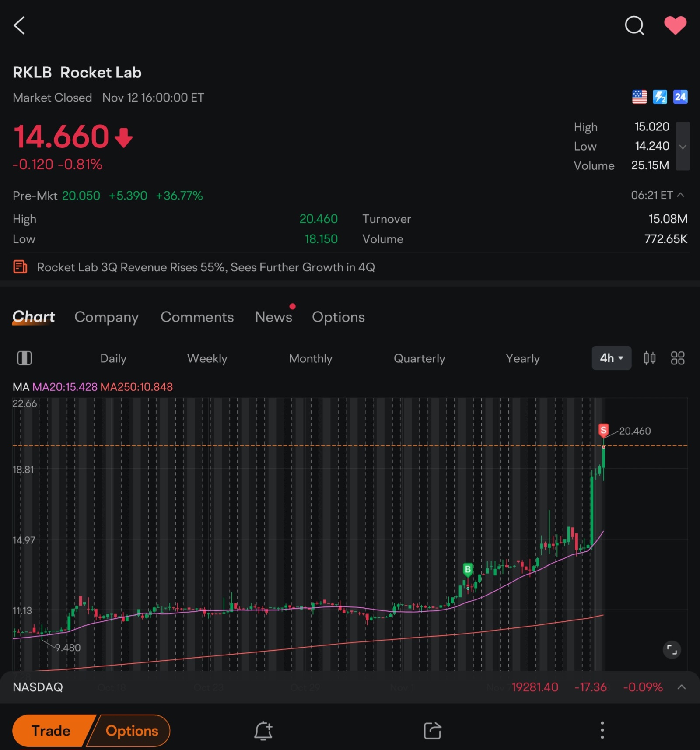700x750 pixels.
Task: Share the stock with the share icon
Action: point(432,730)
